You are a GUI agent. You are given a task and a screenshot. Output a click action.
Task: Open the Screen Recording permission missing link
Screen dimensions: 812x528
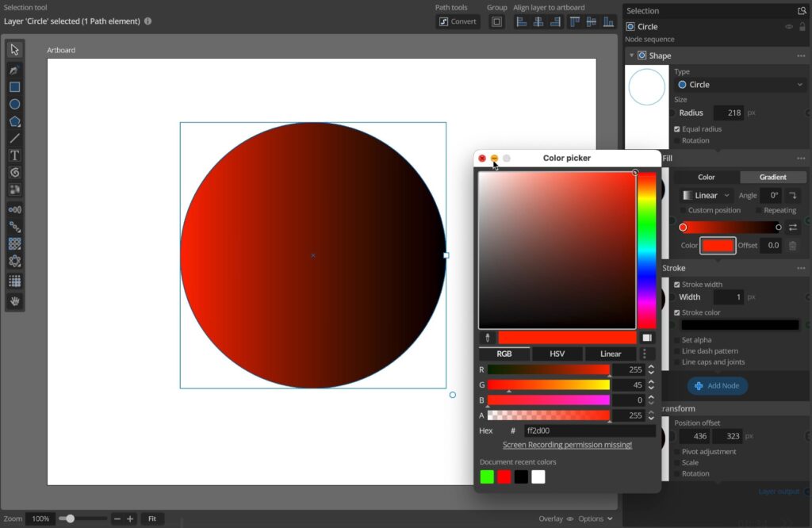click(x=567, y=446)
